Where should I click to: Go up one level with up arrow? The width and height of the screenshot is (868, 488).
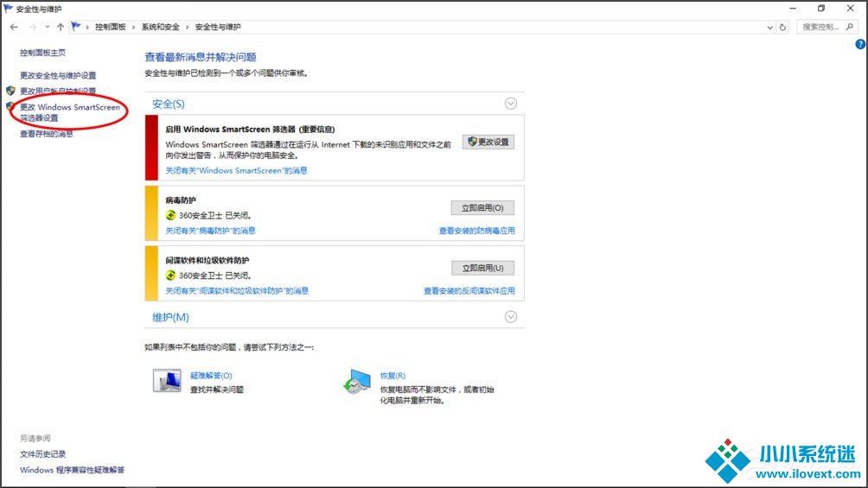(x=61, y=27)
